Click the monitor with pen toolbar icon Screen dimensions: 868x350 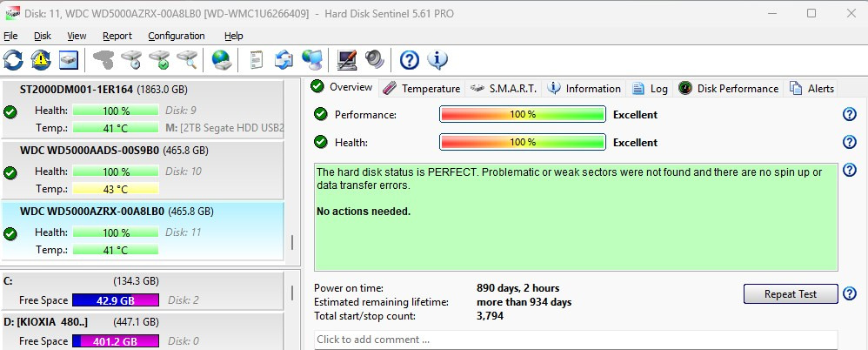tap(347, 60)
